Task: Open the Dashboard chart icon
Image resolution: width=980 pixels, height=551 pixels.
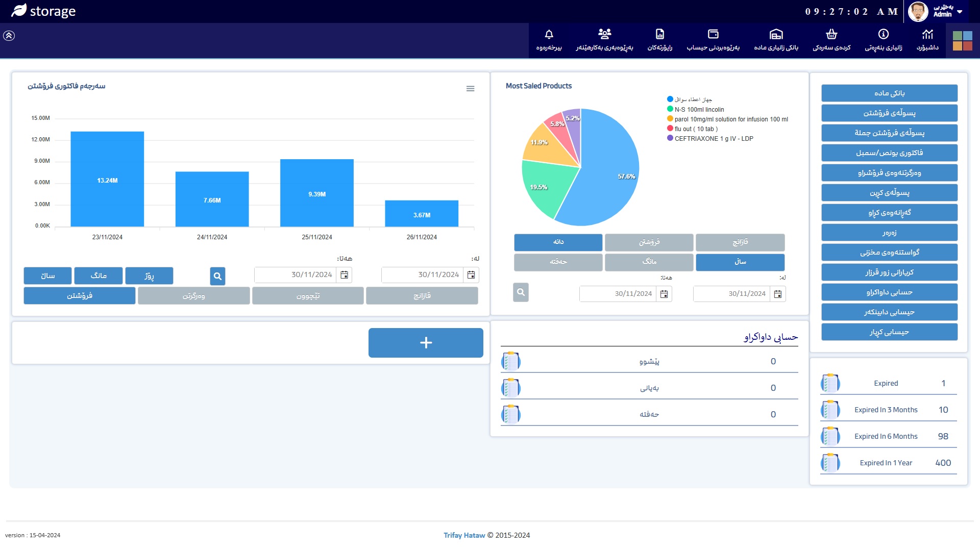Action: [927, 34]
